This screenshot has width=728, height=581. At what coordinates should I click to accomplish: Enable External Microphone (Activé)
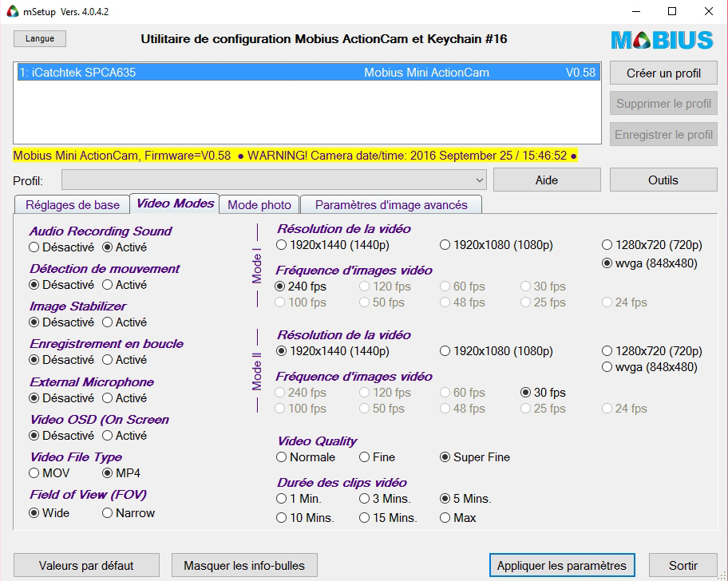(125, 397)
